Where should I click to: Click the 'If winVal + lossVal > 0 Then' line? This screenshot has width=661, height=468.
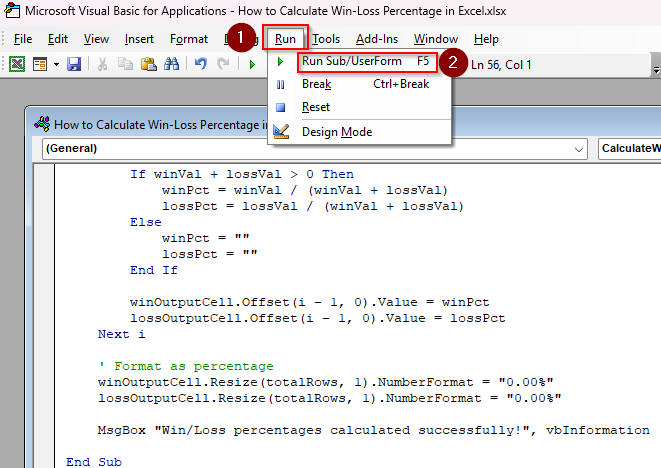(242, 174)
